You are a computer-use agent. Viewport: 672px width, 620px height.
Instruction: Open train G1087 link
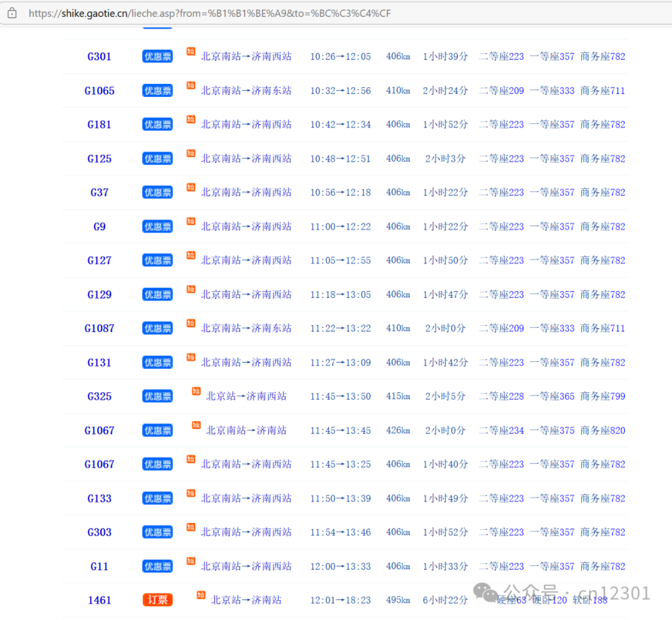pos(100,328)
